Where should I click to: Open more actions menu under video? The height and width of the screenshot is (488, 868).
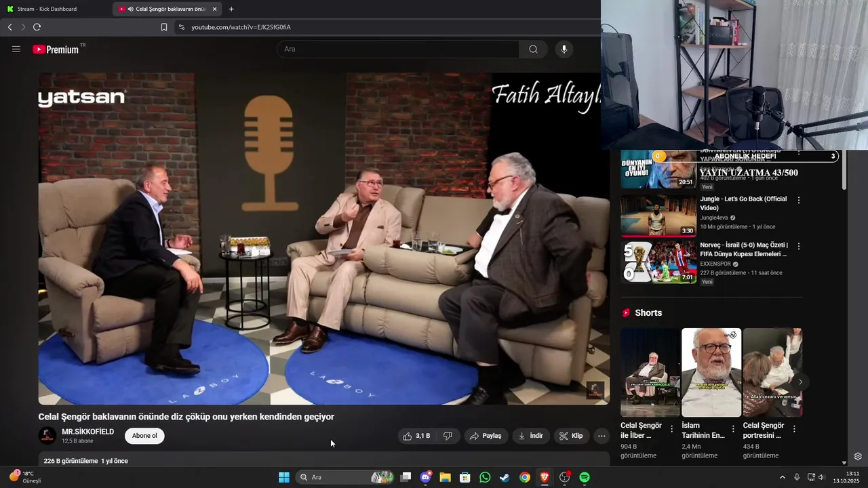pyautogui.click(x=601, y=436)
